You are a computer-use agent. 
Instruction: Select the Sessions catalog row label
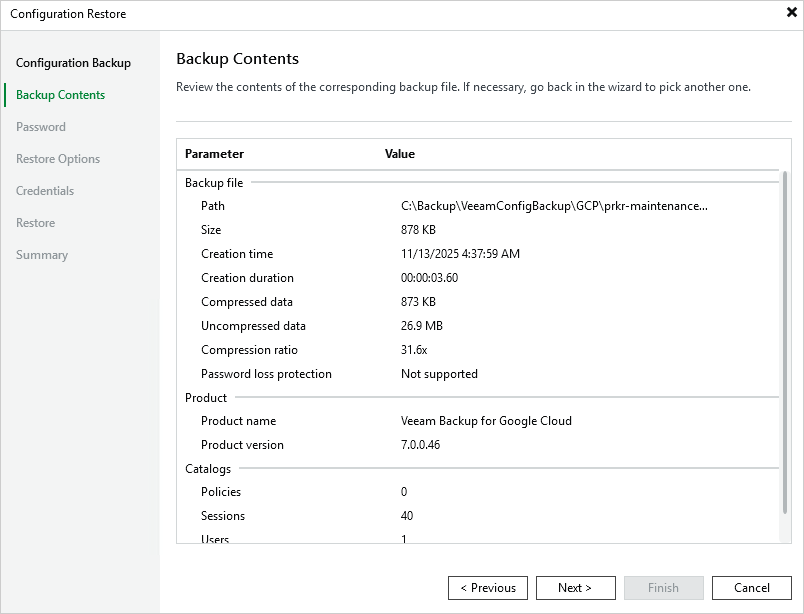pyautogui.click(x=223, y=516)
